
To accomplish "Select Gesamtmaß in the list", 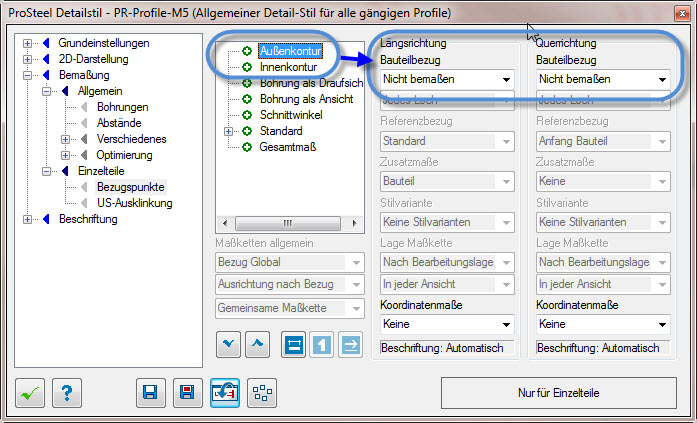I will (288, 147).
